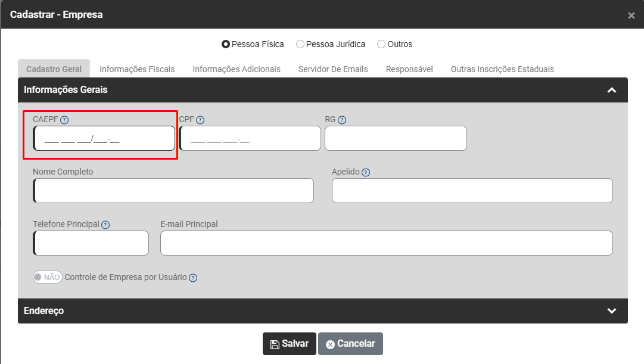Close the Cadastrar - Empresa dialog

(x=631, y=15)
